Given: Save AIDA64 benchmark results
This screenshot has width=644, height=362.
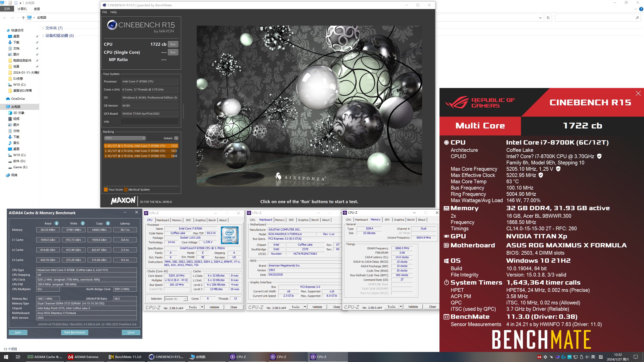Looking at the screenshot, I should [18, 332].
